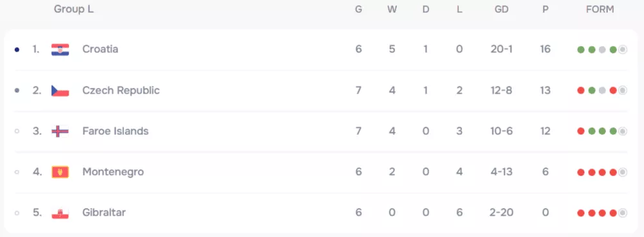This screenshot has height=237, width=644.
Task: Open the Croatia team link
Action: pos(100,49)
